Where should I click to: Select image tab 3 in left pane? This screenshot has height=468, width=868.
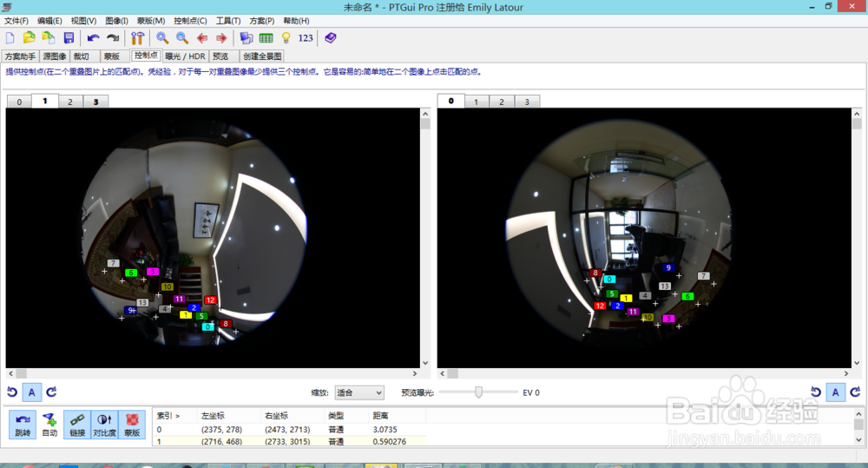click(x=95, y=102)
